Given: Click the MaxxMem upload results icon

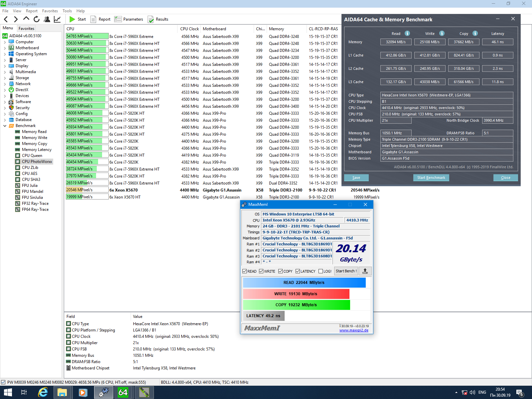Looking at the screenshot, I should pos(365,271).
